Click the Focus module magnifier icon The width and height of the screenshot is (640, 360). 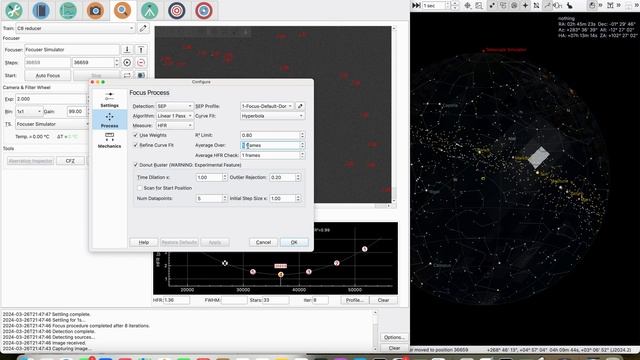tap(122, 10)
